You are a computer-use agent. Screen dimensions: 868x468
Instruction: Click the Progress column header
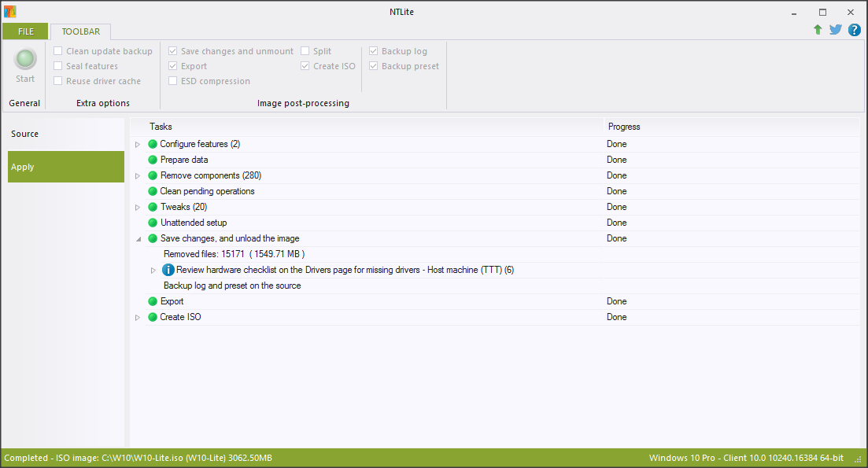tap(623, 127)
